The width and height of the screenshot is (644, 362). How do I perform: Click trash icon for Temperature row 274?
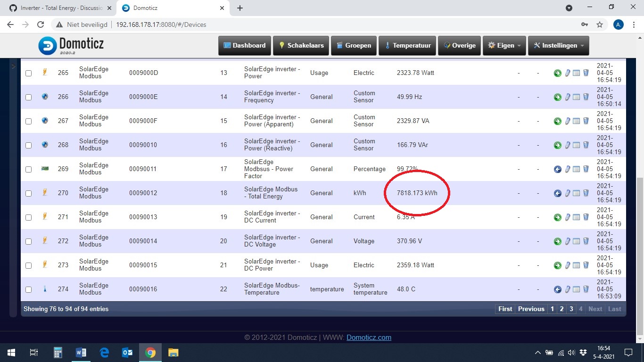click(586, 289)
